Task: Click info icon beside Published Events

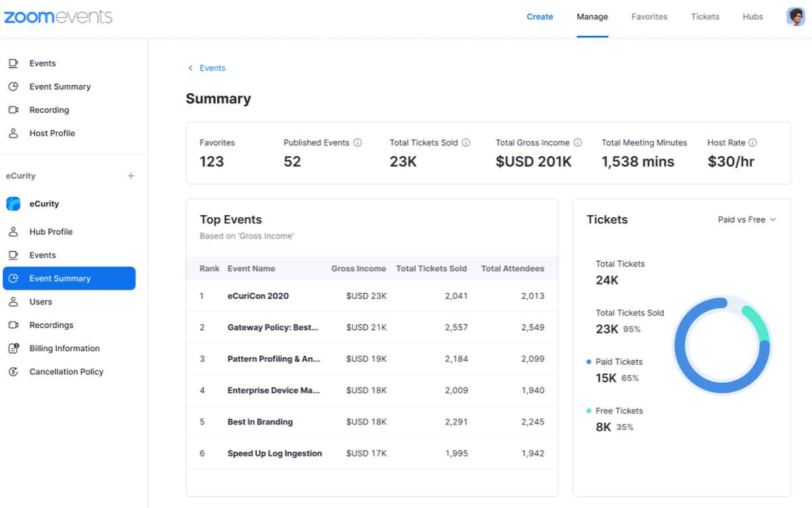Action: tap(358, 143)
